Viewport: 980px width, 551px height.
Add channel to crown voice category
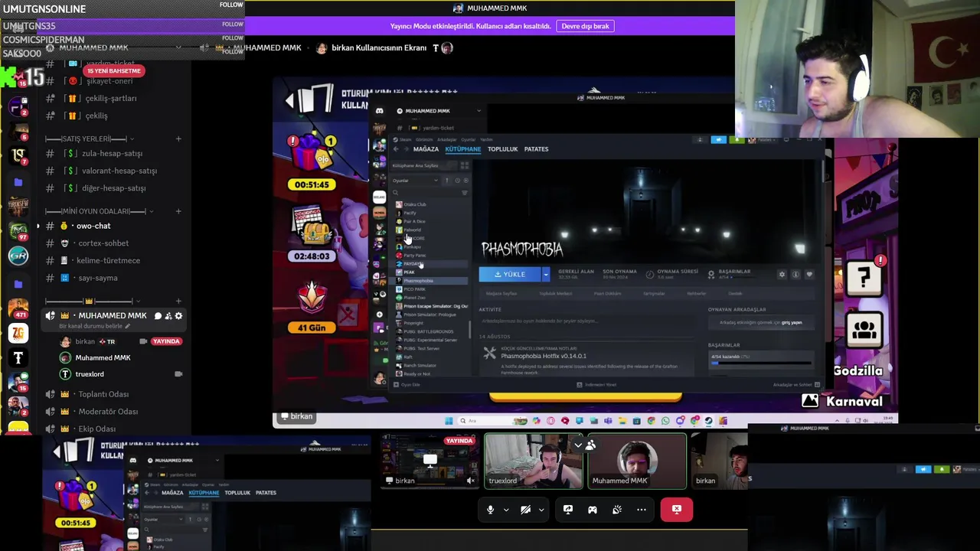coord(178,301)
